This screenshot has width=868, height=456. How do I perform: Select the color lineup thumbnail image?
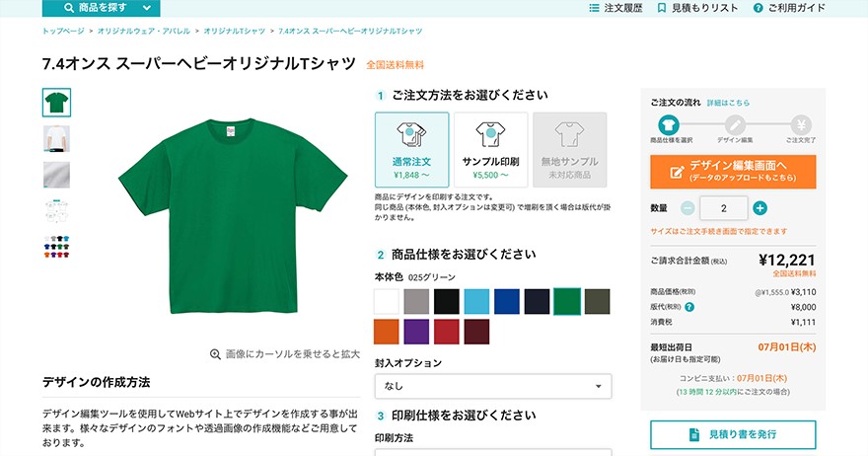[x=56, y=247]
